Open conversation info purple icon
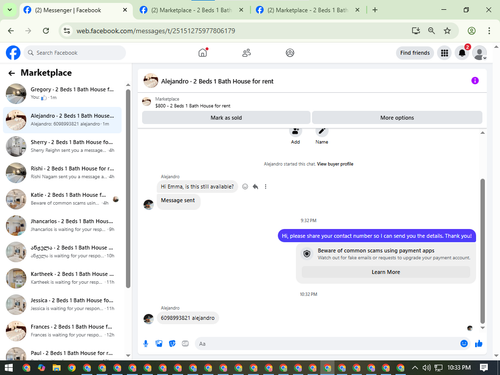This screenshot has height=375, width=500. [x=475, y=81]
